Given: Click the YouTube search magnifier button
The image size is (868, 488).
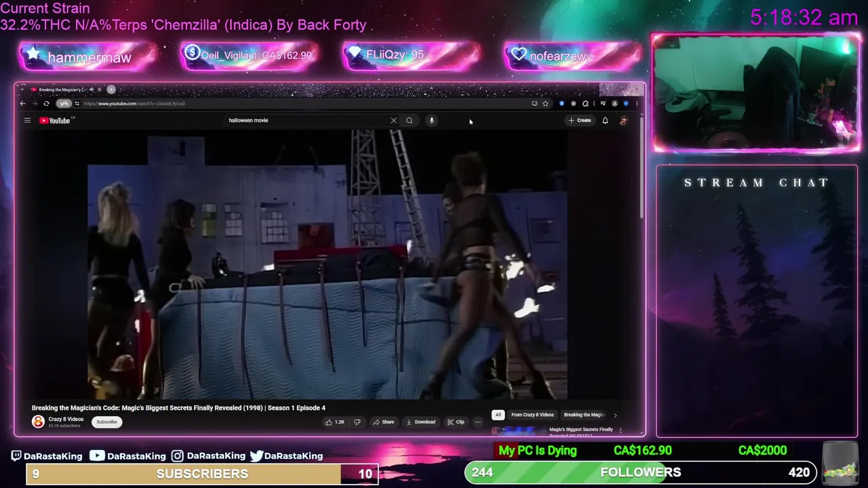Looking at the screenshot, I should pos(410,121).
